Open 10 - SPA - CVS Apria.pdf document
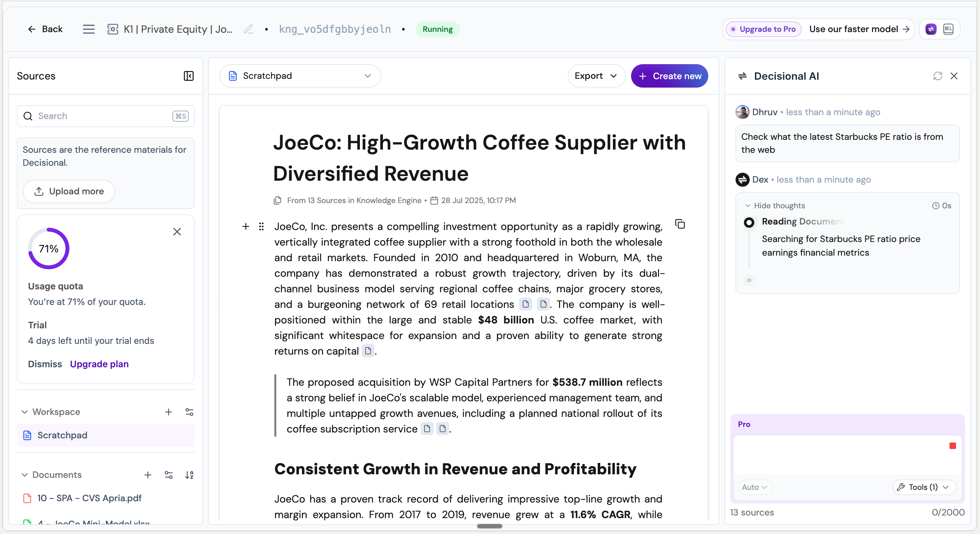 (89, 498)
